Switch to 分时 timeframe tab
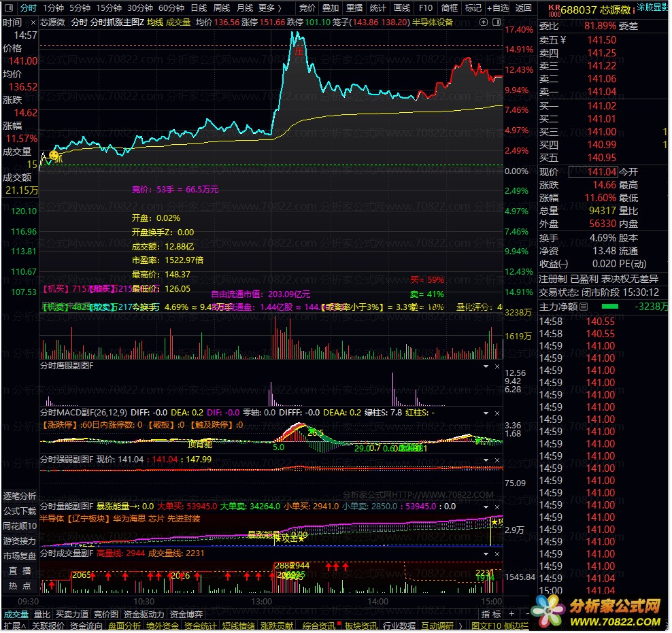The width and height of the screenshot is (672, 633). pos(28,8)
